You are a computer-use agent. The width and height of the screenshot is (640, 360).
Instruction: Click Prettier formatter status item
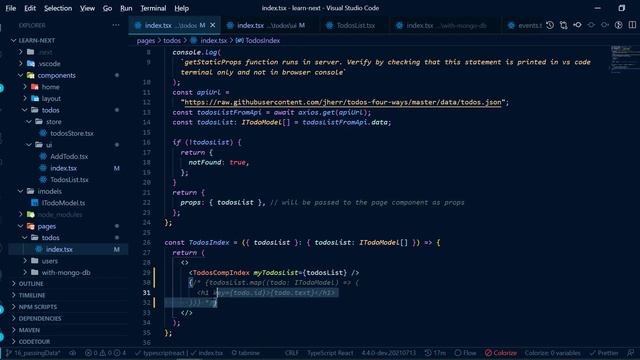(604, 353)
